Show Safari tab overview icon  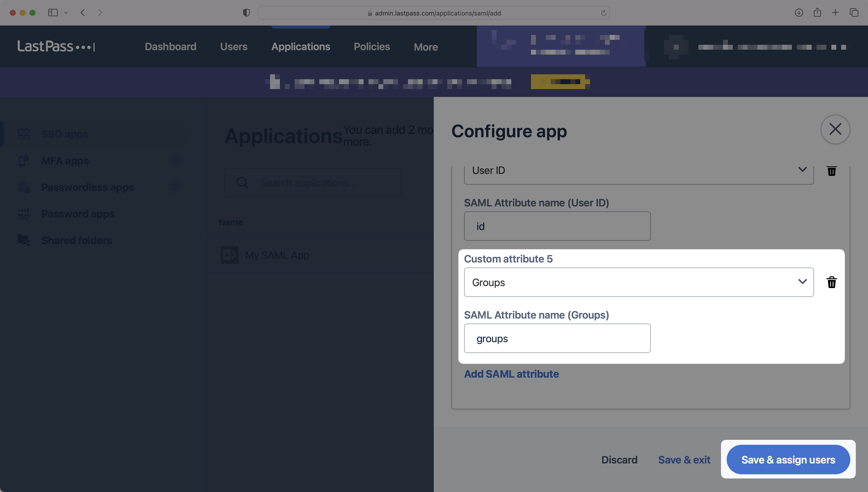click(x=854, y=13)
